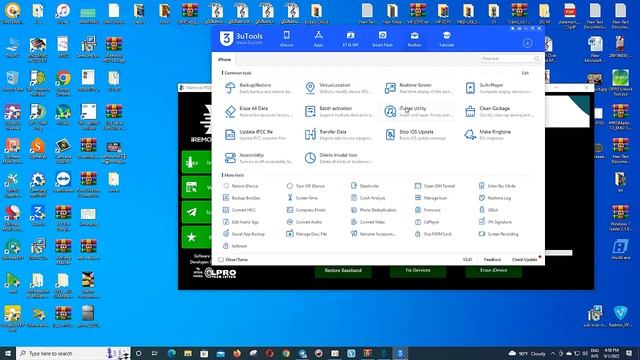Open the Social App Backup tool
The width and height of the screenshot is (640, 360).
[x=244, y=234]
